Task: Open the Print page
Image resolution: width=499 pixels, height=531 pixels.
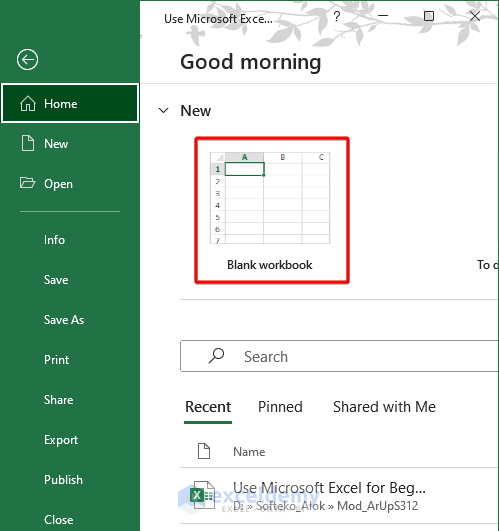Action: 56,360
